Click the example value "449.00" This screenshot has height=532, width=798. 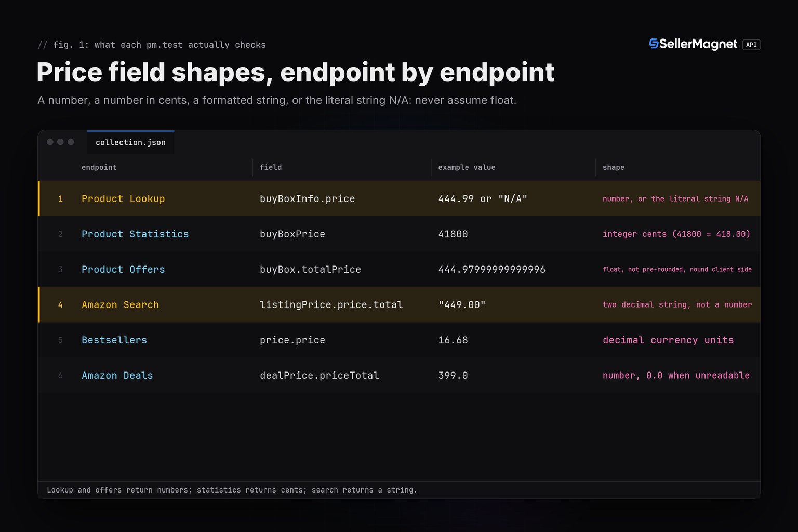tap(462, 304)
